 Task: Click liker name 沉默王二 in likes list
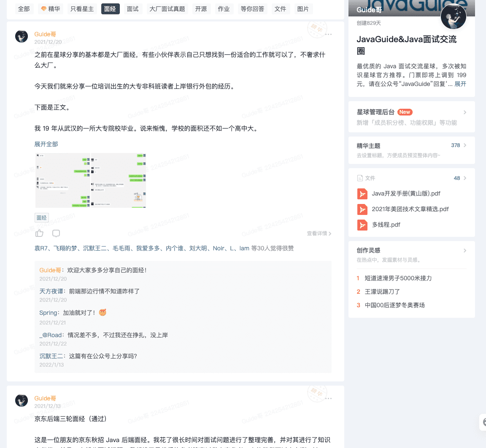point(94,248)
